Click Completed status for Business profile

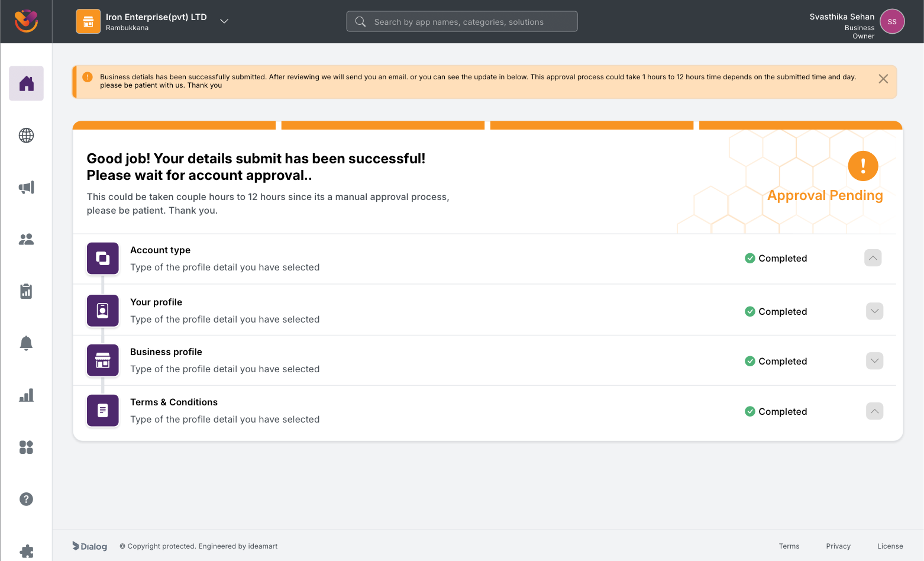(x=783, y=361)
